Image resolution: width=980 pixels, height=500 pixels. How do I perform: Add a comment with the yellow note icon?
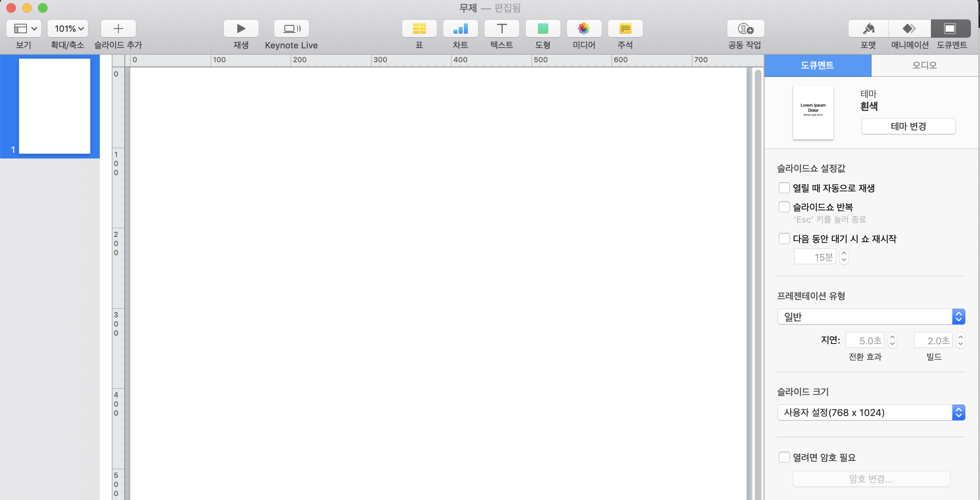[x=625, y=29]
